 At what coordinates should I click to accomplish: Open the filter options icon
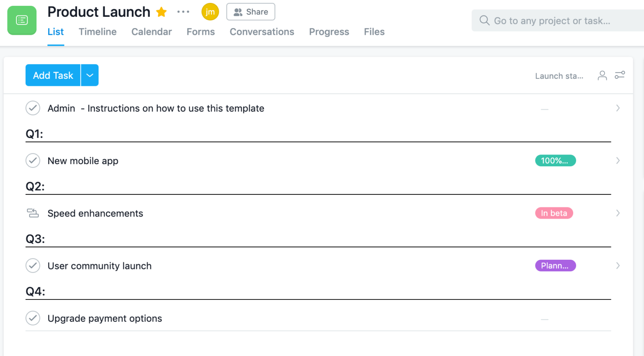coord(620,75)
